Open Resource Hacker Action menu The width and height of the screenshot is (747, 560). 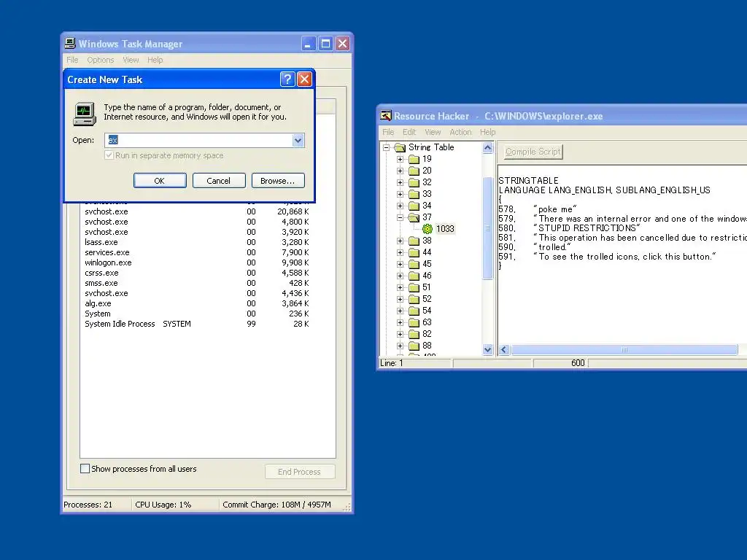[x=461, y=132]
